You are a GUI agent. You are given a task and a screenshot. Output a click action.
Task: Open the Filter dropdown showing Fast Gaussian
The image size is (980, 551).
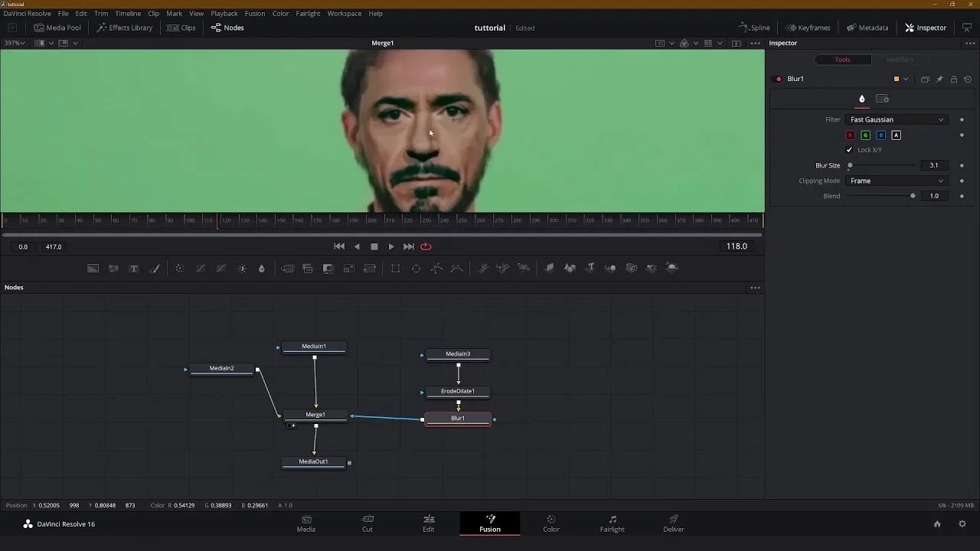click(x=896, y=119)
